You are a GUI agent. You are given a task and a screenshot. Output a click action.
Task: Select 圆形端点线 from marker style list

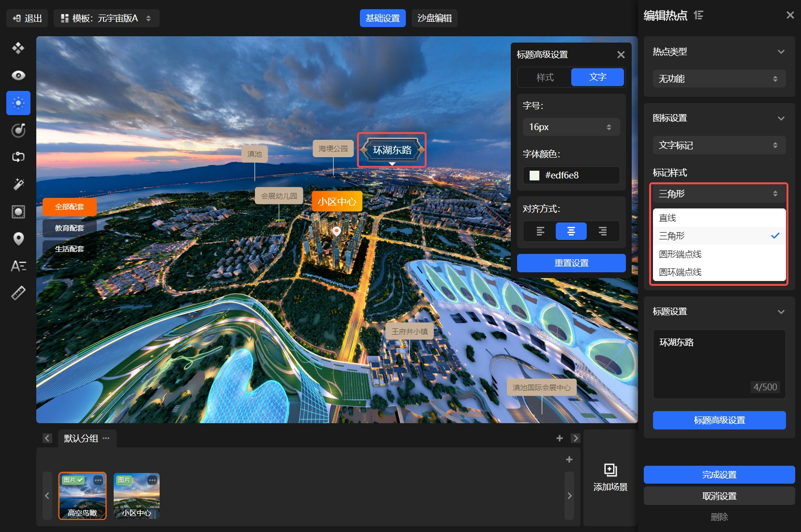pyautogui.click(x=680, y=254)
